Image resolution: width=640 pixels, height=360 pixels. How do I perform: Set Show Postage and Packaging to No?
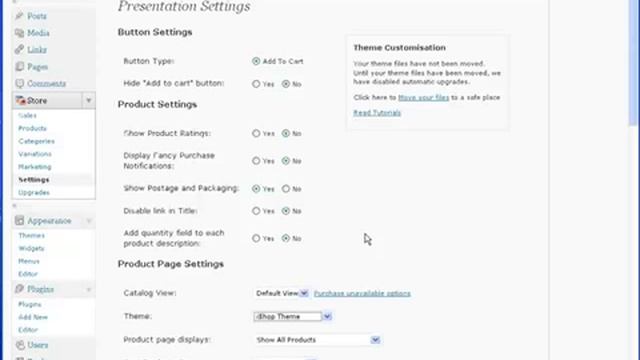click(286, 189)
